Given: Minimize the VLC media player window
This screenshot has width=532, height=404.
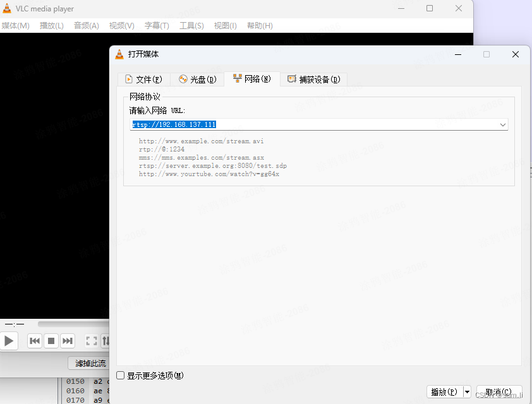Looking at the screenshot, I should click(x=401, y=8).
